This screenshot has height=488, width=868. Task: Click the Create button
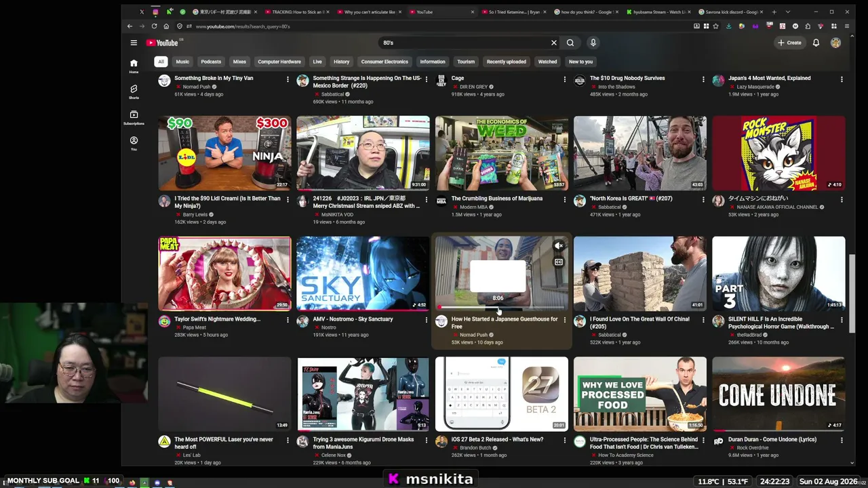click(790, 43)
